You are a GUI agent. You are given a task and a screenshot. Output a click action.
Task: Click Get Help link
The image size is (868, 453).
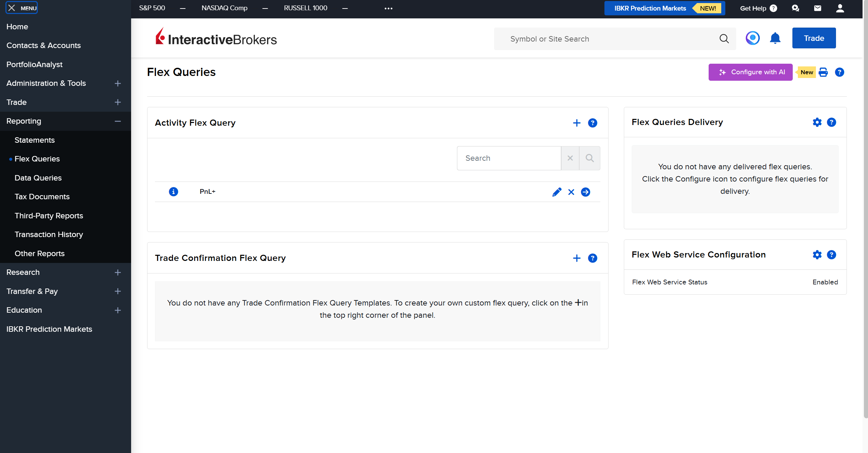coord(753,8)
